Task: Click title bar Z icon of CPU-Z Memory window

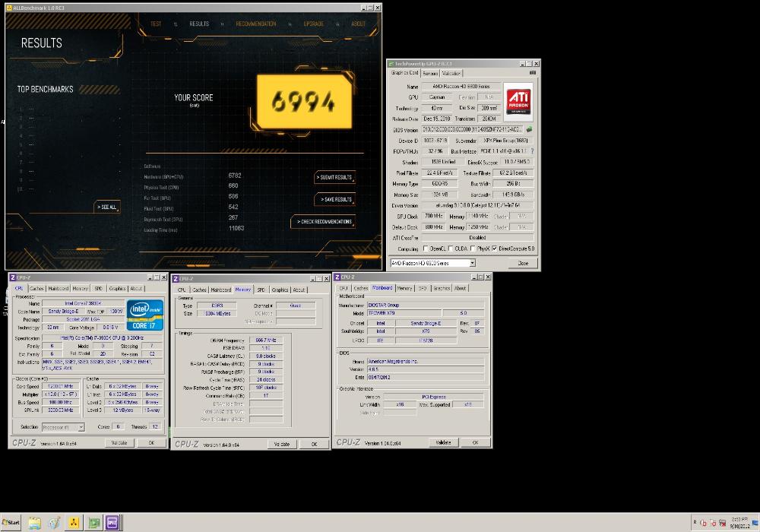Action: coord(176,279)
